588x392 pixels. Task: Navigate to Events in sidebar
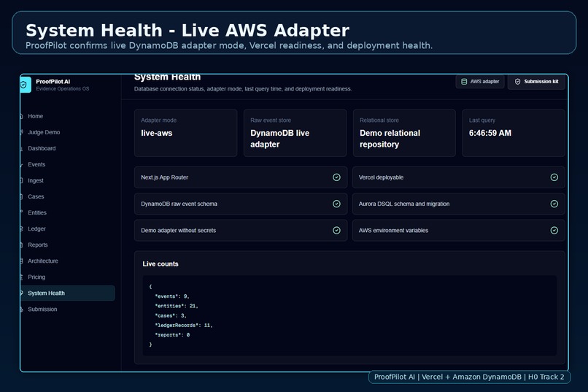click(x=36, y=165)
